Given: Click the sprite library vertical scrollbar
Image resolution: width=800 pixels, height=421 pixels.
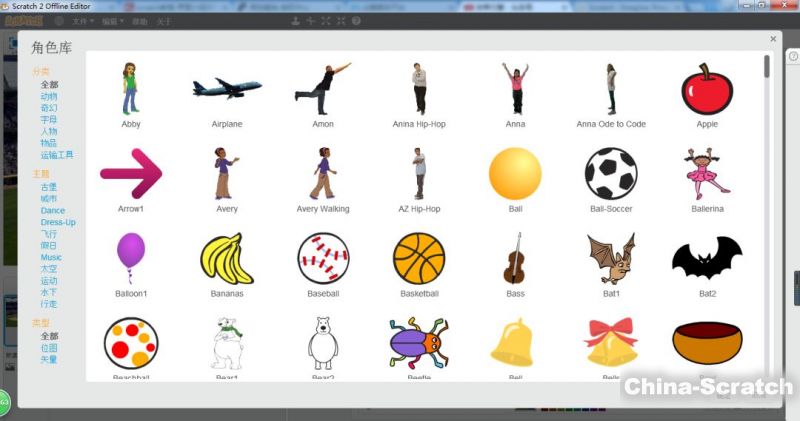Looking at the screenshot, I should [x=767, y=67].
